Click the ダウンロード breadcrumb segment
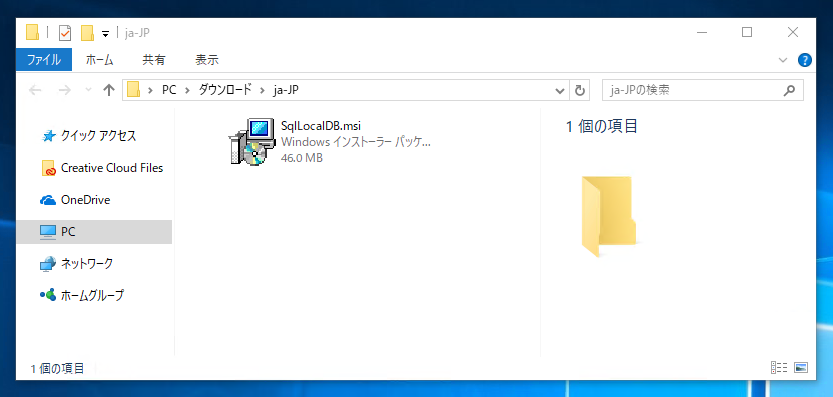 point(225,90)
